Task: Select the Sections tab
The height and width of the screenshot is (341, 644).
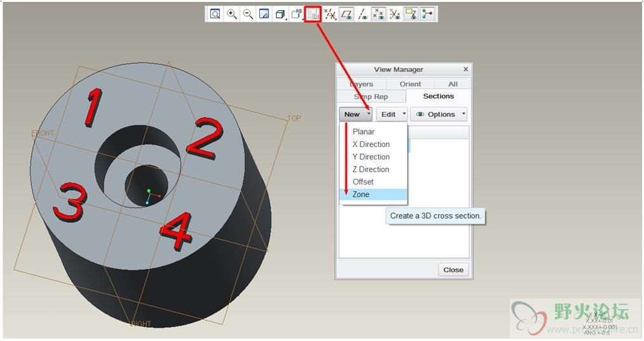Action: pos(438,96)
